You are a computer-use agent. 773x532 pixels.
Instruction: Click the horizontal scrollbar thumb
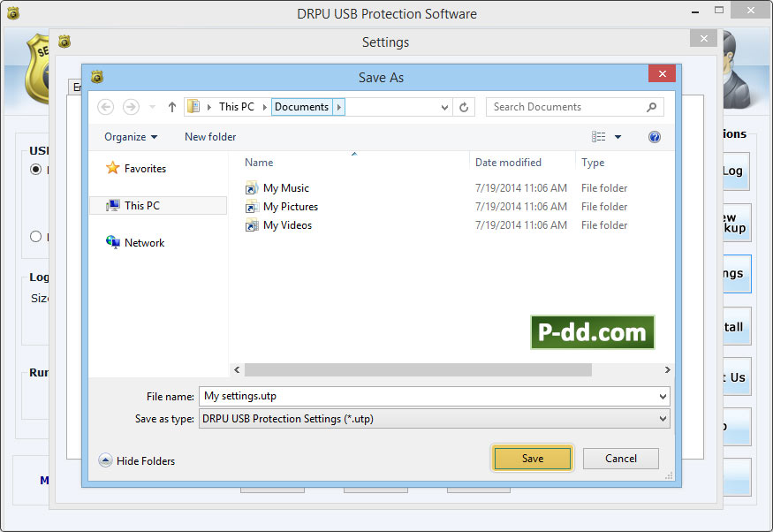(418, 369)
